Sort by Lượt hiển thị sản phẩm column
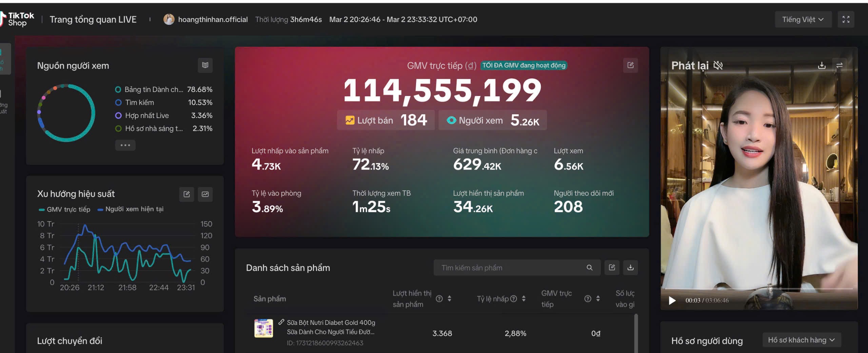868x353 pixels. tap(449, 298)
